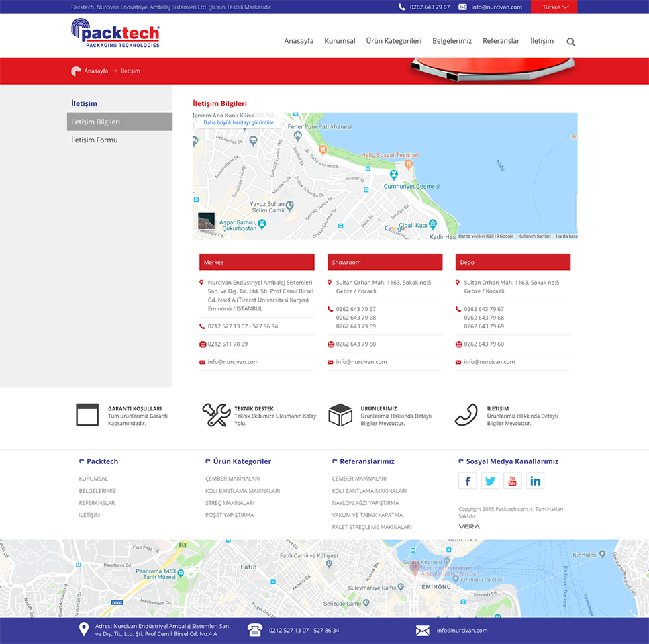649x644 pixels.
Task: Click the phone handset İletişim icon
Action: point(466,415)
